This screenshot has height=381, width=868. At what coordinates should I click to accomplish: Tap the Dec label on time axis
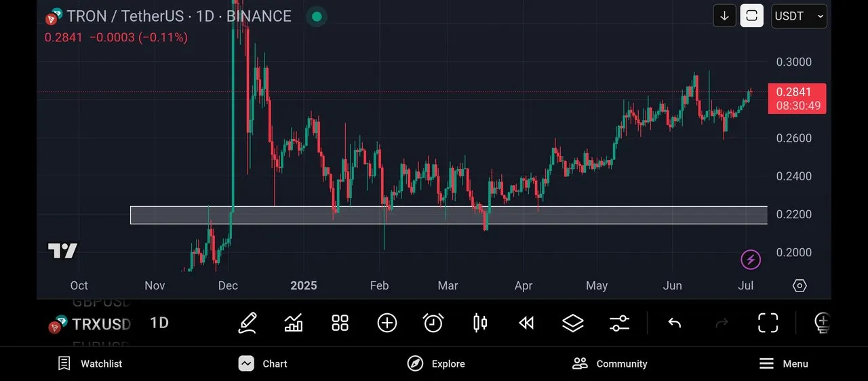point(228,285)
